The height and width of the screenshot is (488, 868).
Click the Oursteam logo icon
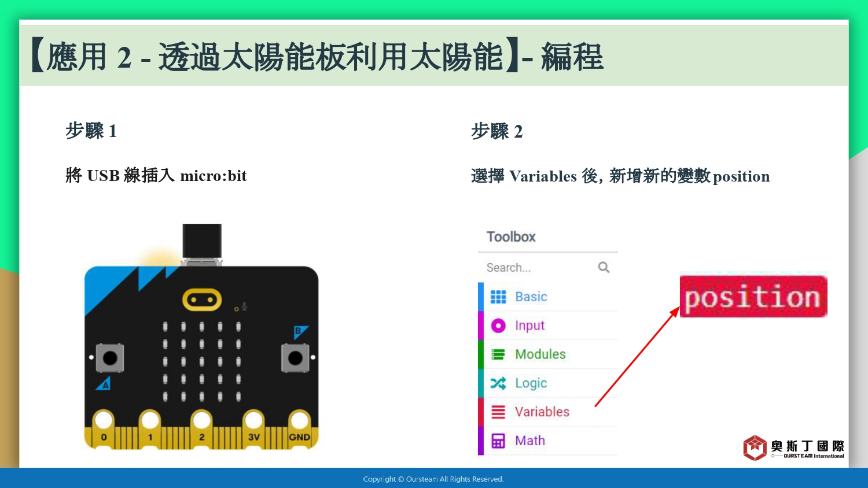[755, 448]
